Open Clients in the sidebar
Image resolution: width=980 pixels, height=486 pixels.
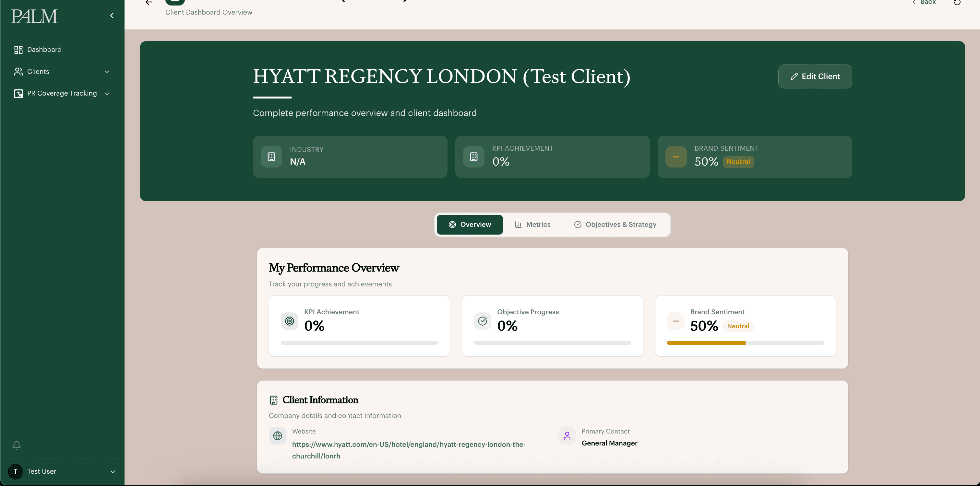[x=62, y=71]
